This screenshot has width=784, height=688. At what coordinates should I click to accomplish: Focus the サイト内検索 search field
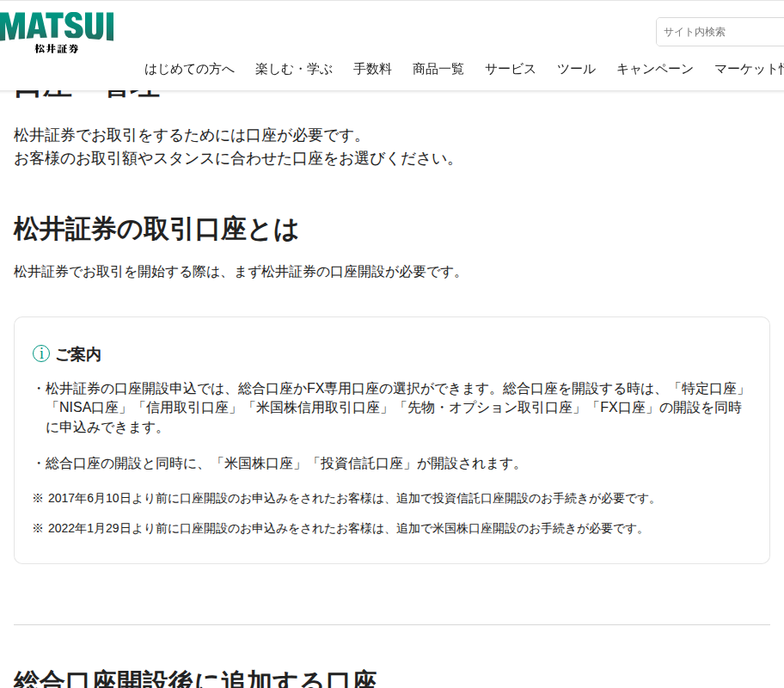(720, 32)
